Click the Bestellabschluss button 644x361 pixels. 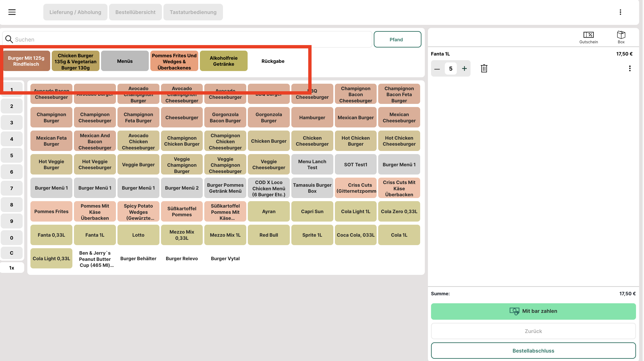(533, 351)
